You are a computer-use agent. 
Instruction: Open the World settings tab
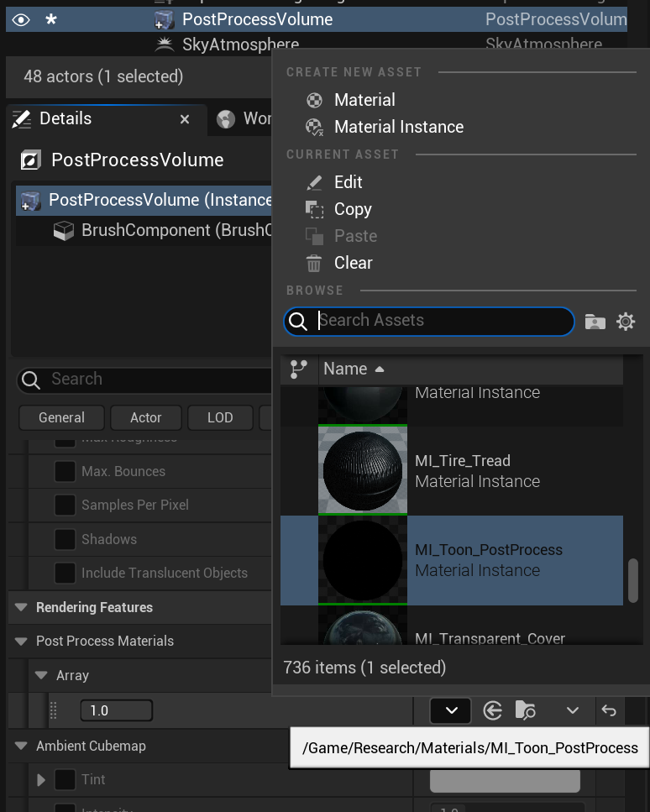[244, 118]
